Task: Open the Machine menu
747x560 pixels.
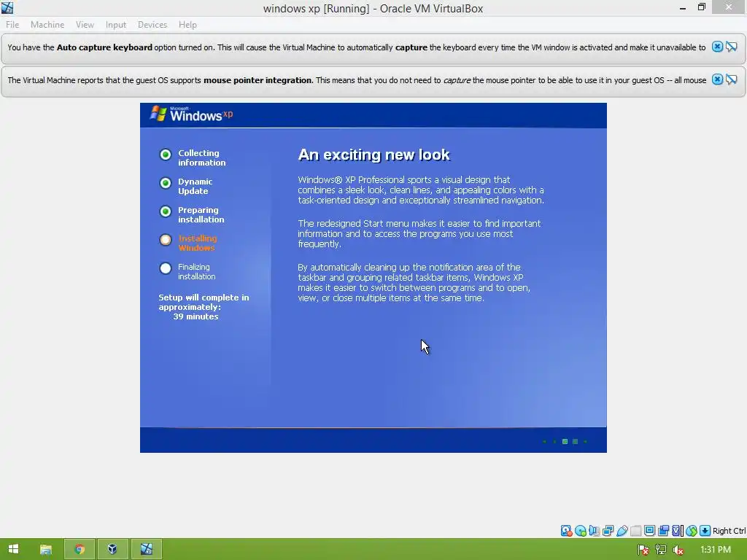Action: 47,25
